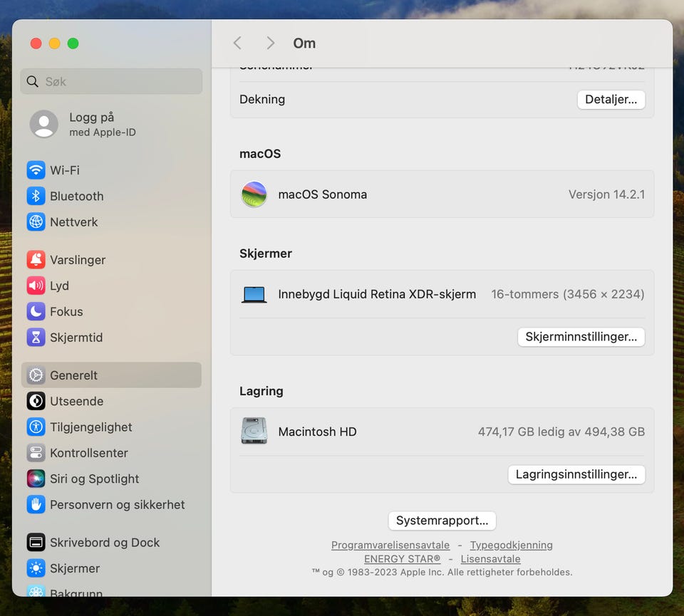Viewport: 684px width, 616px height.
Task: Click the Skjerminnstillinger... button
Action: (581, 337)
